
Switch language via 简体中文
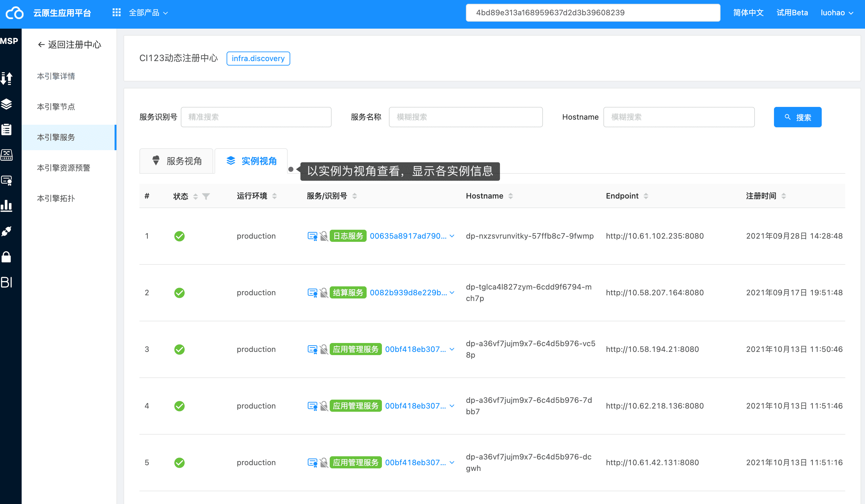(748, 13)
